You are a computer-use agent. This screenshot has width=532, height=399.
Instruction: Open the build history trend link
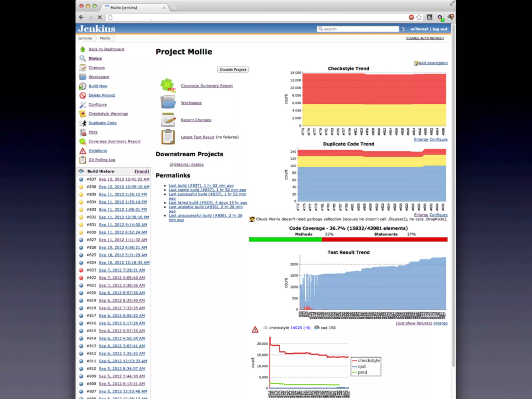click(142, 171)
